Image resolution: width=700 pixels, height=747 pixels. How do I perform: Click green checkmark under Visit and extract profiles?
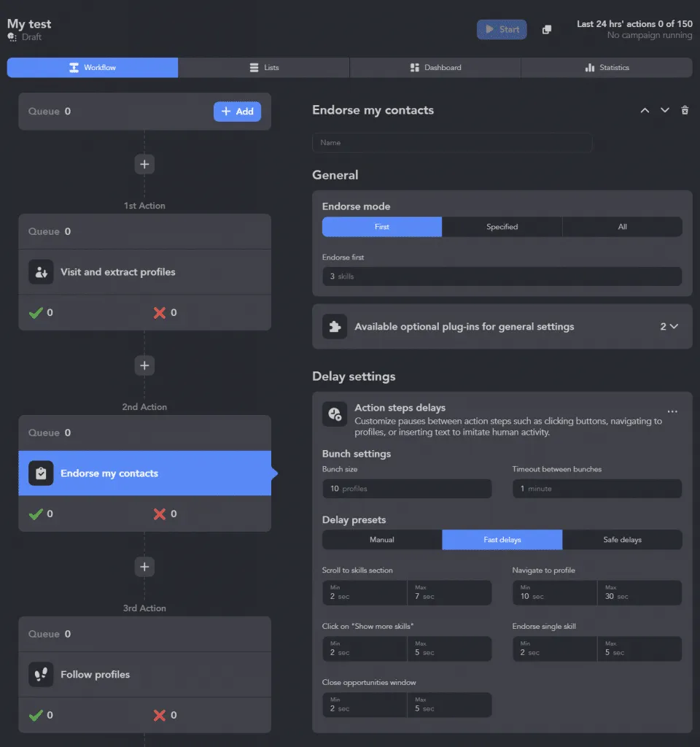pos(36,313)
